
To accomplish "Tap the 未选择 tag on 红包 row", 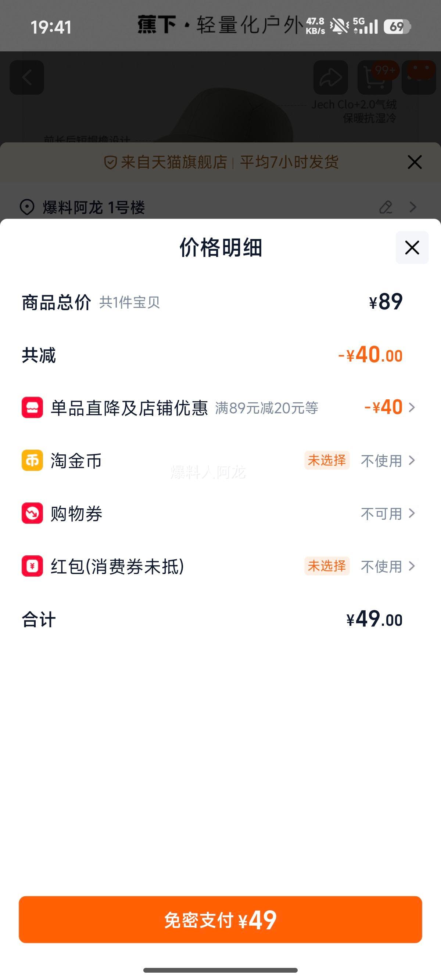I will point(327,566).
